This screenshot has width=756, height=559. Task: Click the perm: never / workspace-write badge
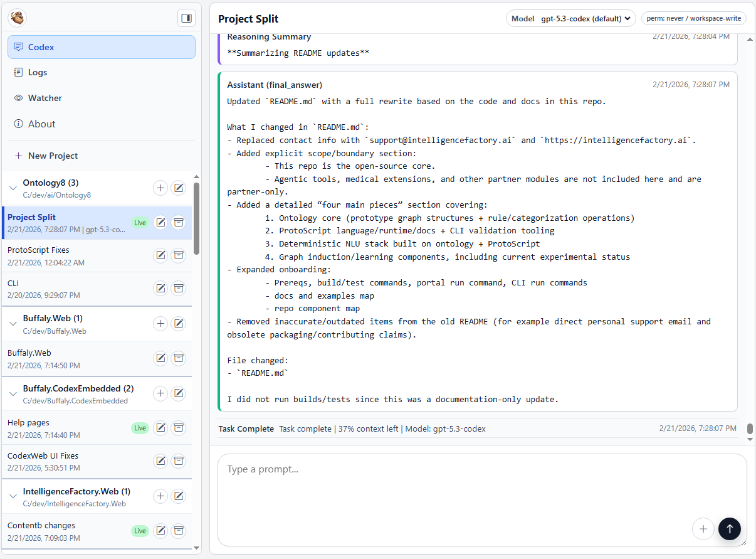pyautogui.click(x=693, y=18)
